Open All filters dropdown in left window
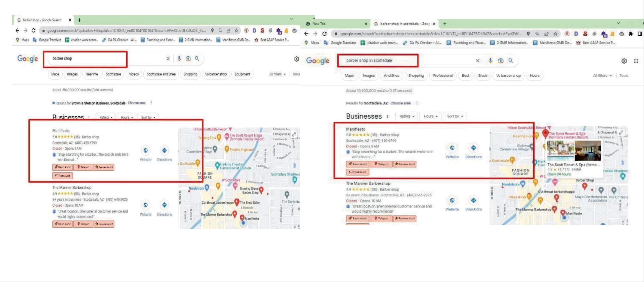The width and height of the screenshot is (644, 282). [x=277, y=74]
